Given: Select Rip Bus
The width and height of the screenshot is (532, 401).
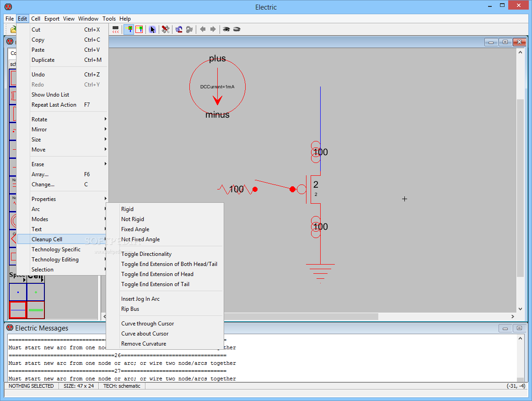Looking at the screenshot, I should pyautogui.click(x=165, y=309).
